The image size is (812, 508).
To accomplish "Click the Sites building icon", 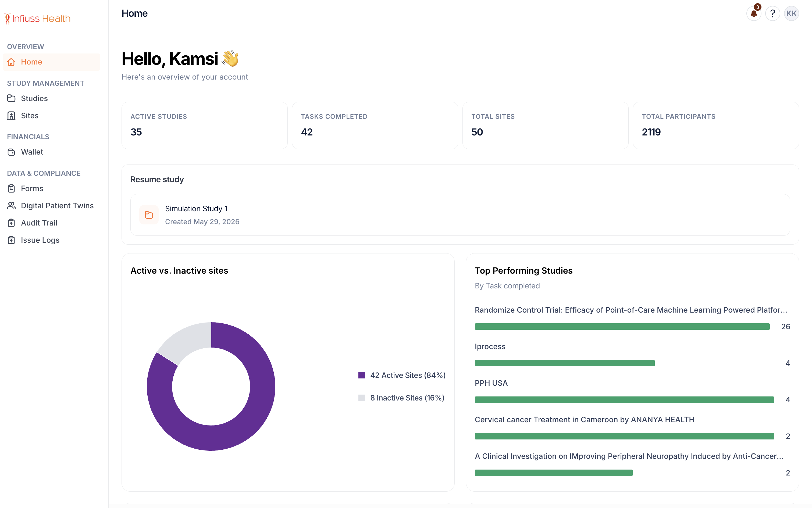I will click(x=11, y=116).
